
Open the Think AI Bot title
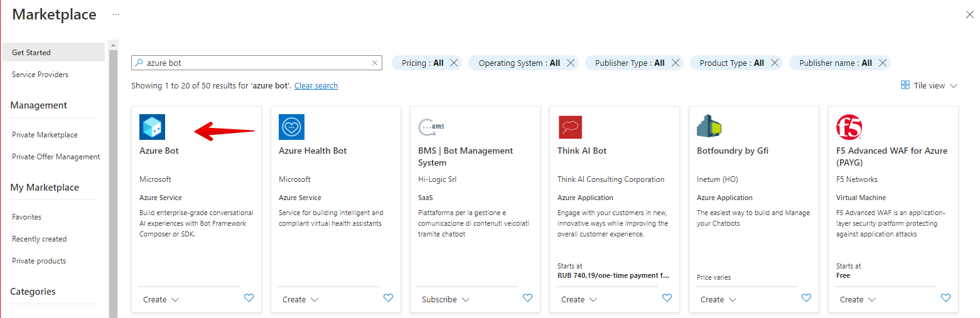[x=582, y=151]
